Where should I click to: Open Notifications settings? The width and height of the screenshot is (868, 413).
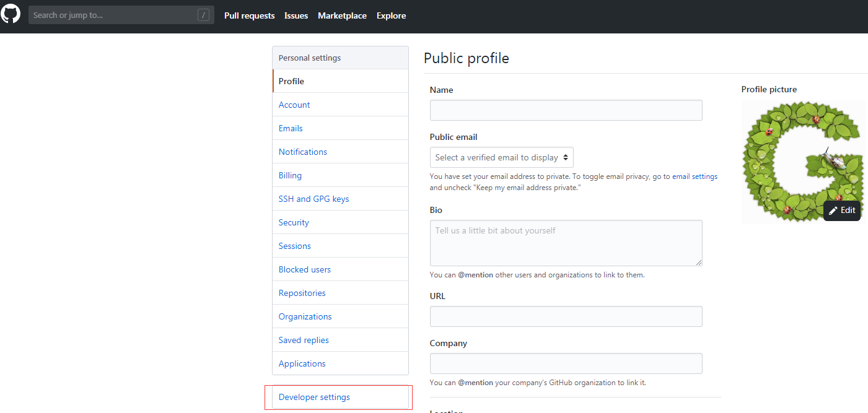point(302,152)
